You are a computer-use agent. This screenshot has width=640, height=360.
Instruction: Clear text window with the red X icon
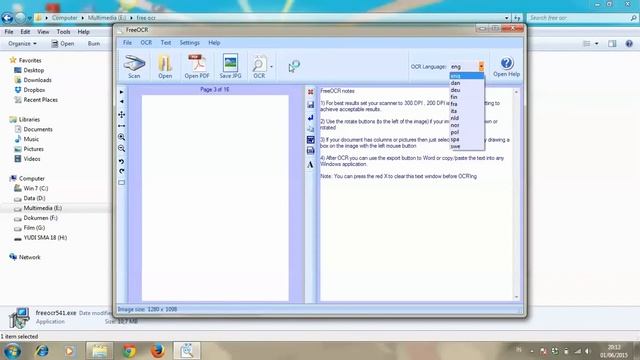pyautogui.click(x=311, y=92)
